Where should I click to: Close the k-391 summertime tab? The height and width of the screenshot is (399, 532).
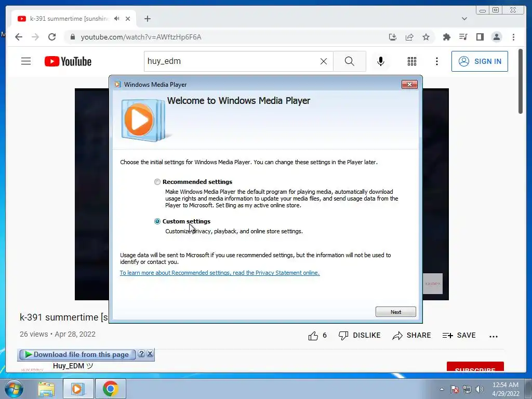pyautogui.click(x=128, y=19)
